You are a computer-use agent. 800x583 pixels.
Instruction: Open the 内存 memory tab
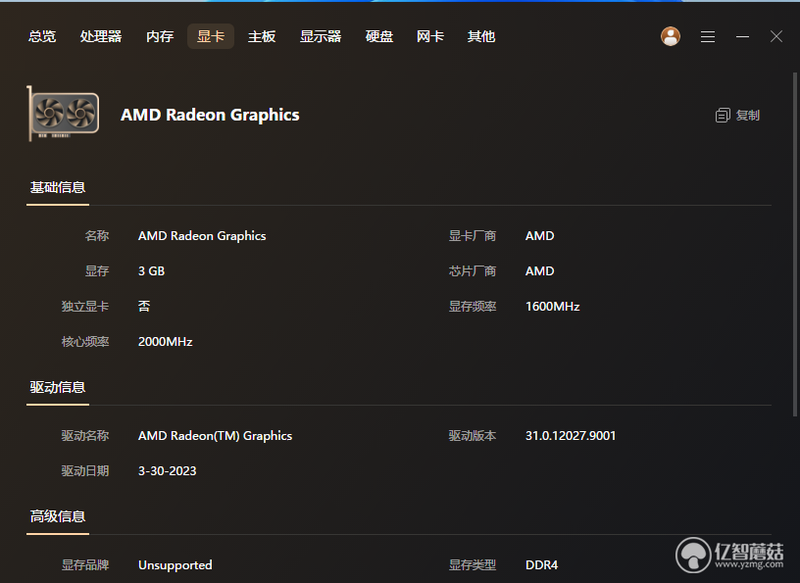(160, 36)
